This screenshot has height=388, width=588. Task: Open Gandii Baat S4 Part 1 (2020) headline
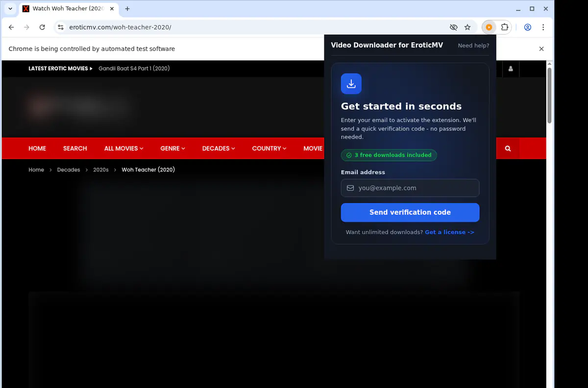click(x=134, y=69)
